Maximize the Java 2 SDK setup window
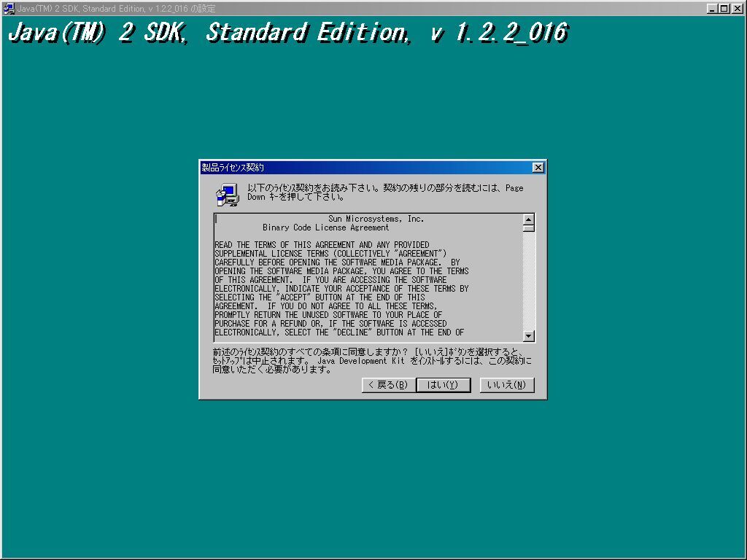 pos(724,8)
